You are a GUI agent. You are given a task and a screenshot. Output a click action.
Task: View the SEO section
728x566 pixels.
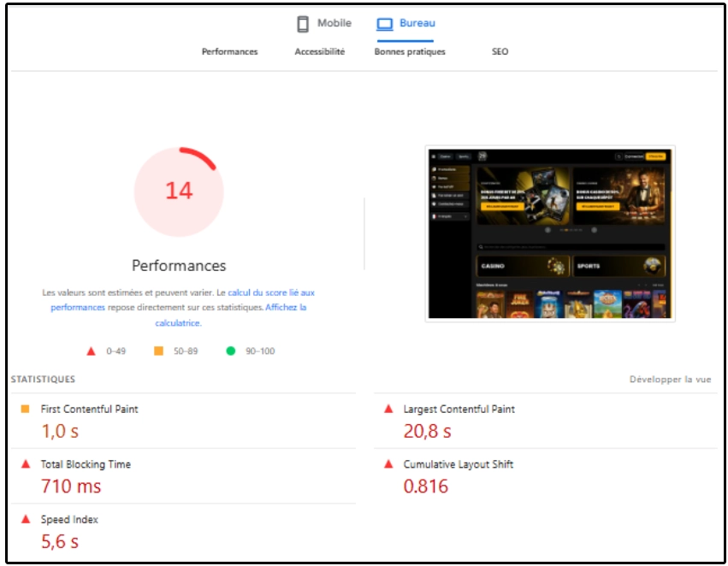pos(500,51)
